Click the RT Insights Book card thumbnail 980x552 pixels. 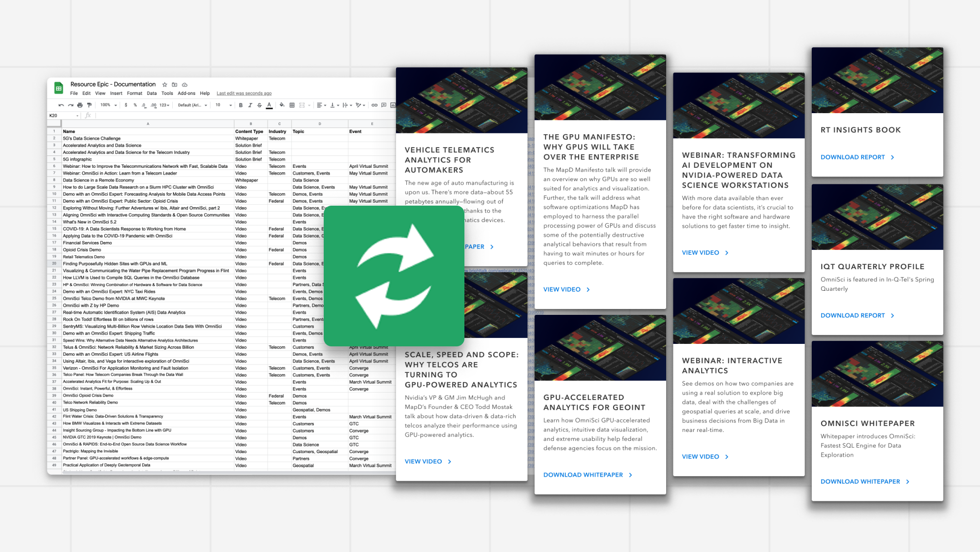tap(877, 81)
